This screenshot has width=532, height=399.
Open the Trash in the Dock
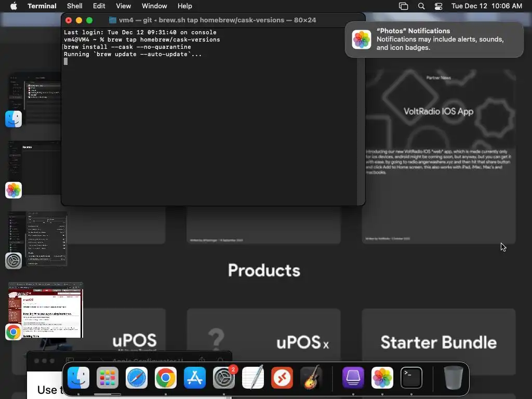453,378
